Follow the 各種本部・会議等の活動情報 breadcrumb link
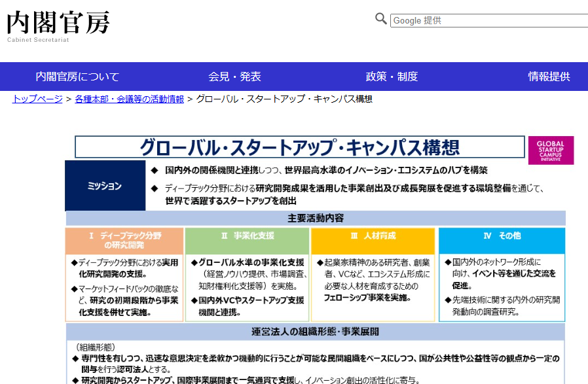588x384 pixels. pos(129,99)
